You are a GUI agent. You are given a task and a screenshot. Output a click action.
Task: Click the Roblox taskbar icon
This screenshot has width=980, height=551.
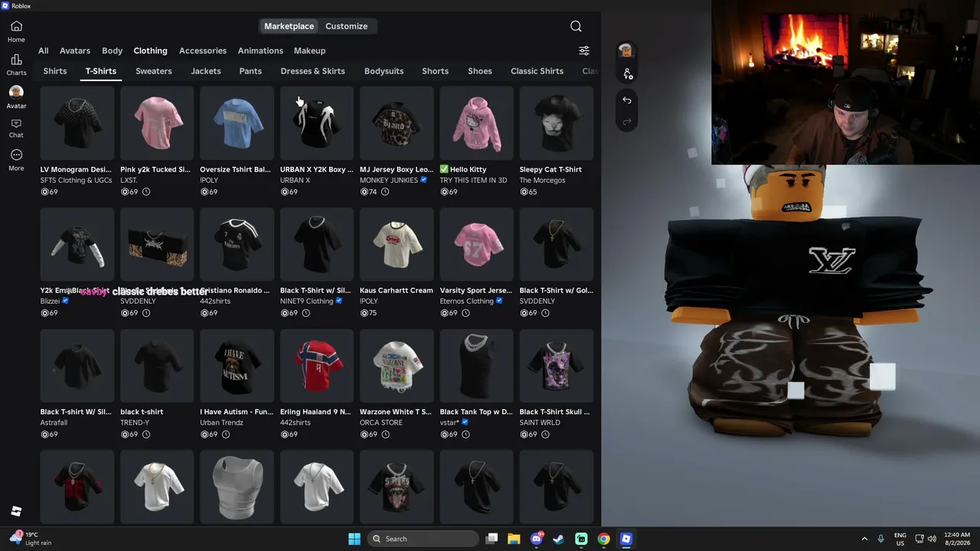pyautogui.click(x=626, y=539)
